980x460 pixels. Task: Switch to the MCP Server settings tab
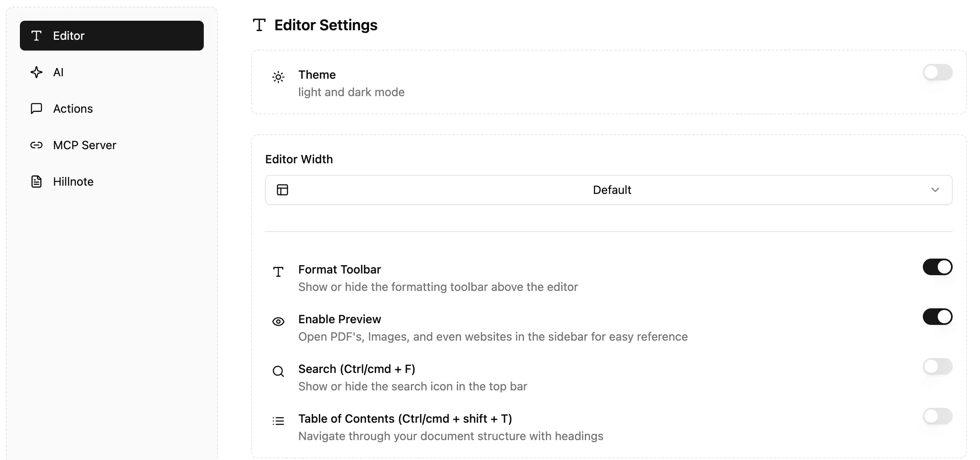coord(84,145)
